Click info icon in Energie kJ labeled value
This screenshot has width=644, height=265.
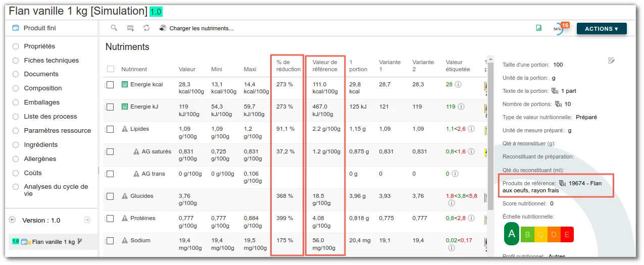pos(461,107)
